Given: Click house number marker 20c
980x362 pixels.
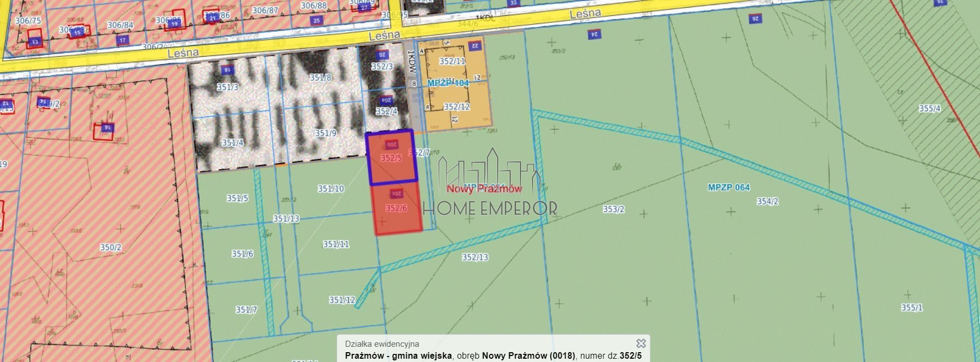Looking at the screenshot, I should click(396, 194).
